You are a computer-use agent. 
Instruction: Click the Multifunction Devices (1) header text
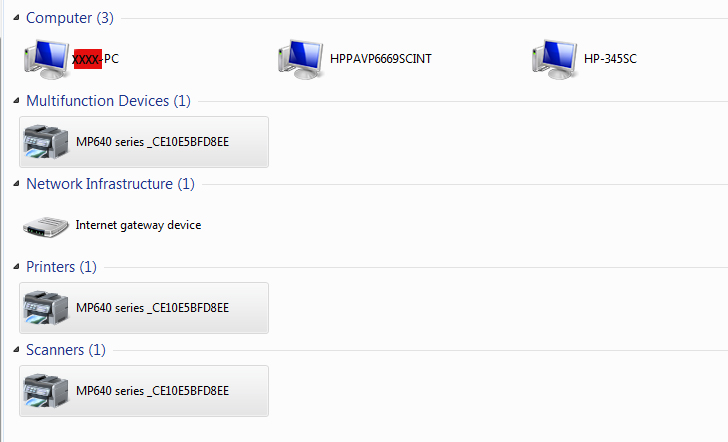108,101
